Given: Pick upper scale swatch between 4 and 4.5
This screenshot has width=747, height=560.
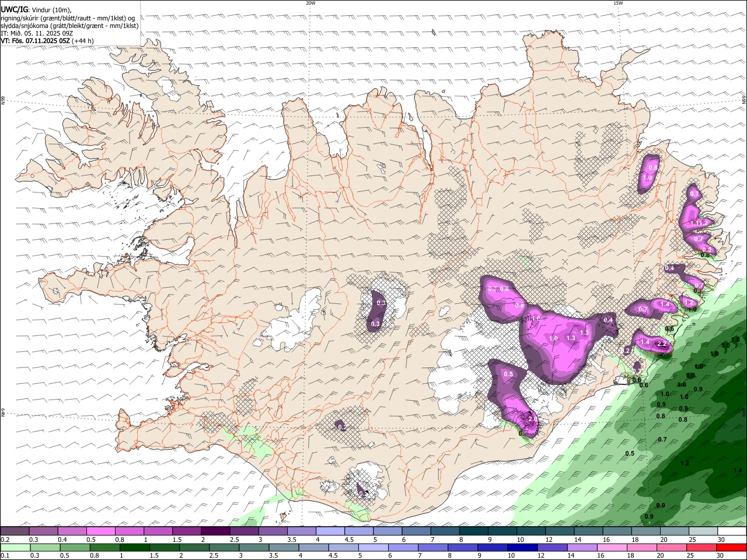Looking at the screenshot, I should [330, 531].
